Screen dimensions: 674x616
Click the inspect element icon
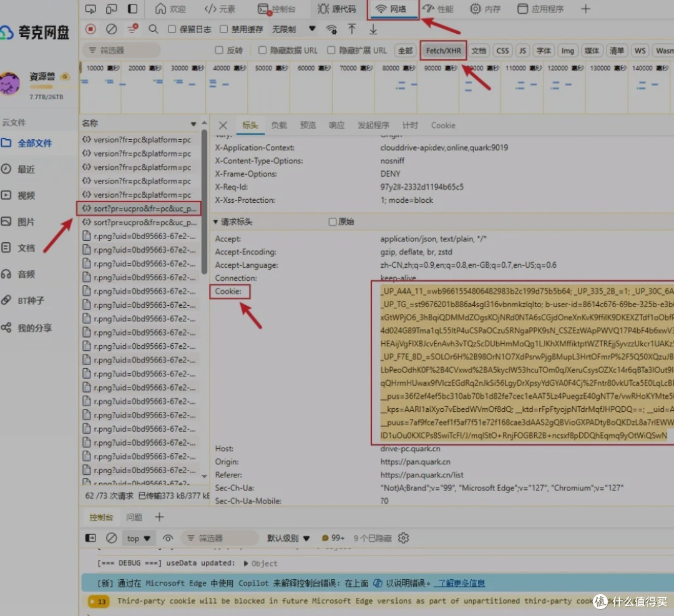91,9
